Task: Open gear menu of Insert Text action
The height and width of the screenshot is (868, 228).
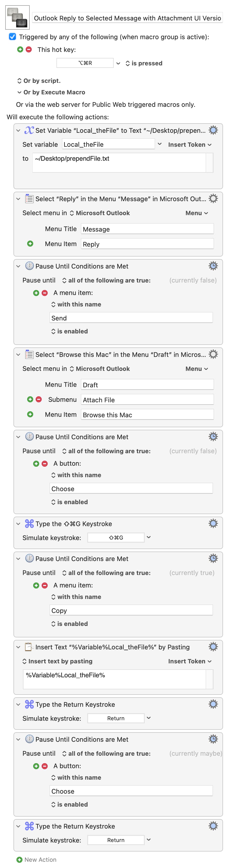Action: coord(213,647)
